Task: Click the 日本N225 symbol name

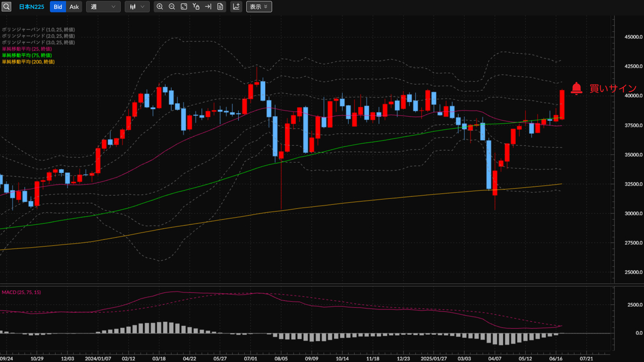Action: click(32, 7)
